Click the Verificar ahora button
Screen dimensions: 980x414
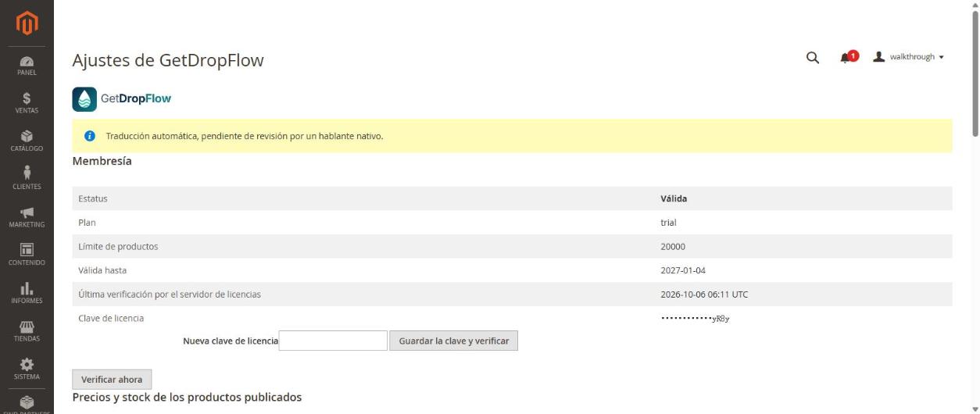(x=112, y=380)
